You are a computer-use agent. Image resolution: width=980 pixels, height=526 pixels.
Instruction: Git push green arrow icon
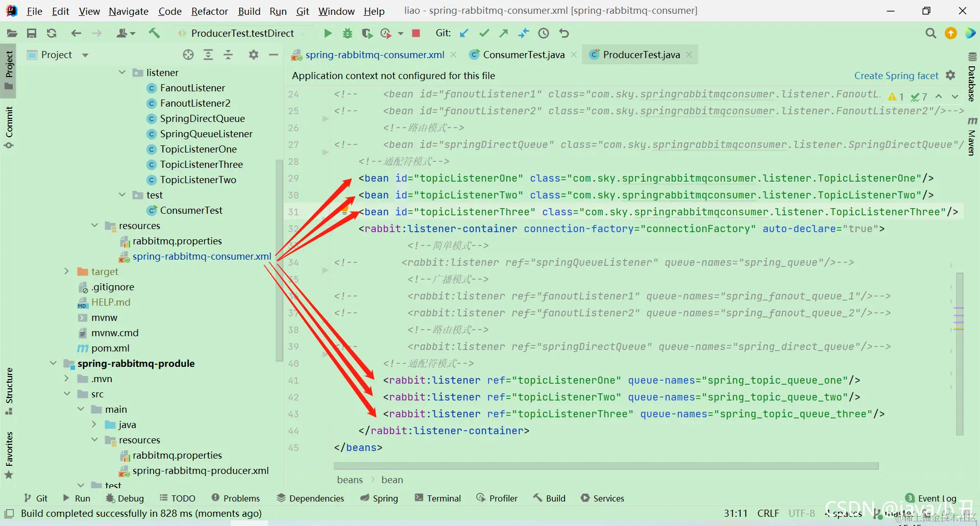504,33
